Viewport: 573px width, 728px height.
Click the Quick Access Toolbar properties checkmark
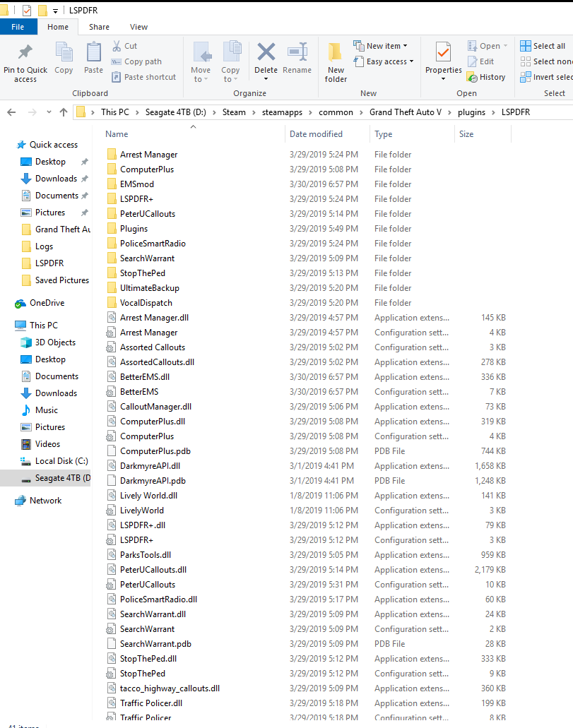26,10
